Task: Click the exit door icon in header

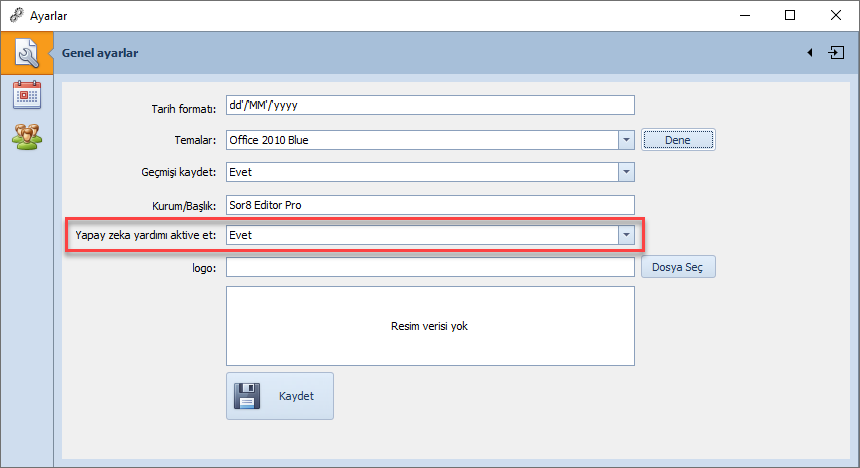Action: tap(836, 53)
